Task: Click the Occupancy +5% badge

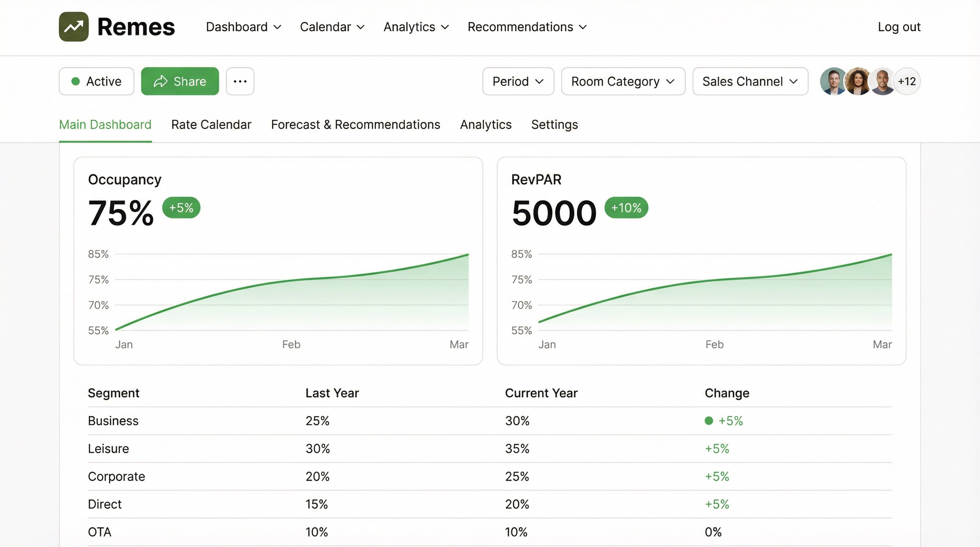Action: 181,208
